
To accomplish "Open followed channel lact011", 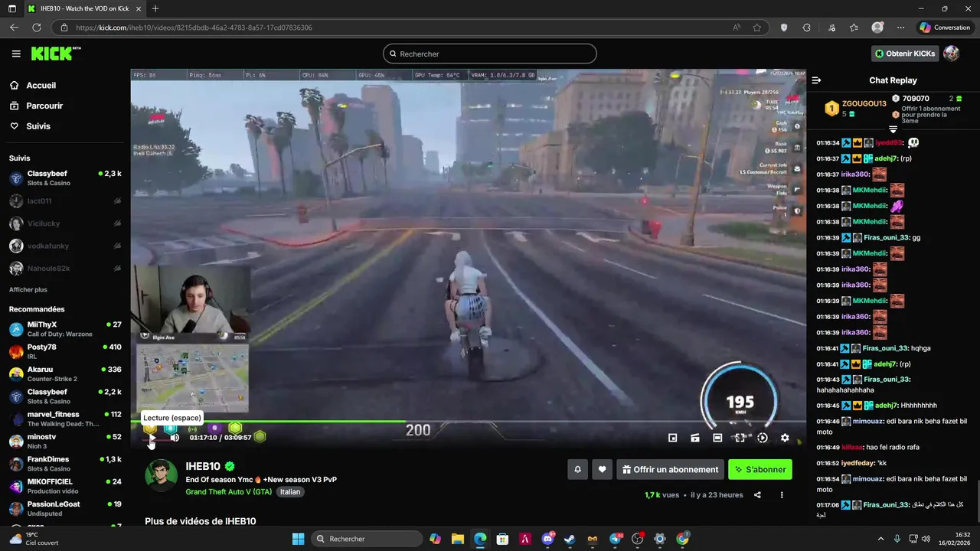I will click(65, 201).
